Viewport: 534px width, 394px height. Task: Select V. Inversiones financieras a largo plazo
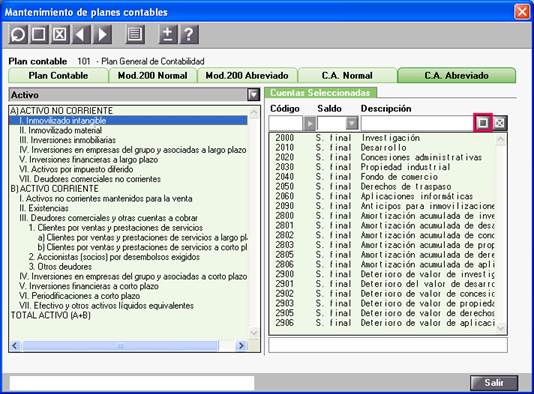[x=89, y=159]
